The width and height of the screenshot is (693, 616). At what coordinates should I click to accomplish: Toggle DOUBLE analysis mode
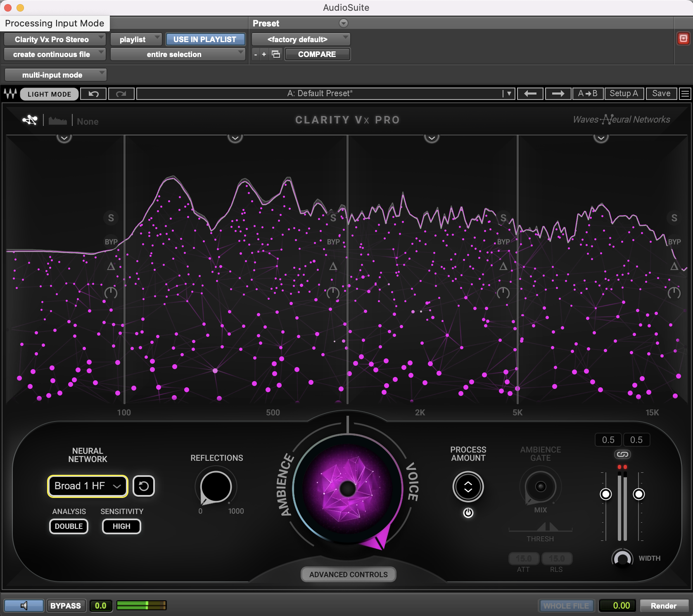[x=69, y=526]
